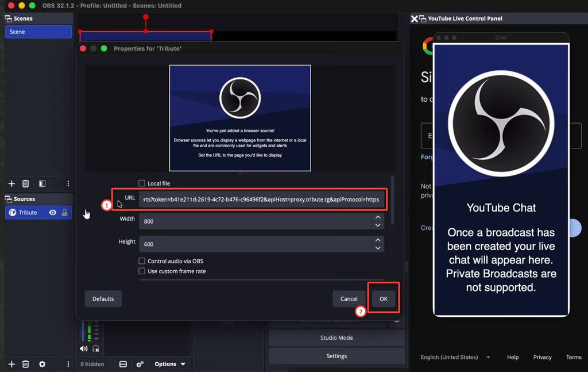Click the Sources panel header dock icon
This screenshot has width=588, height=372.
pos(8,199)
